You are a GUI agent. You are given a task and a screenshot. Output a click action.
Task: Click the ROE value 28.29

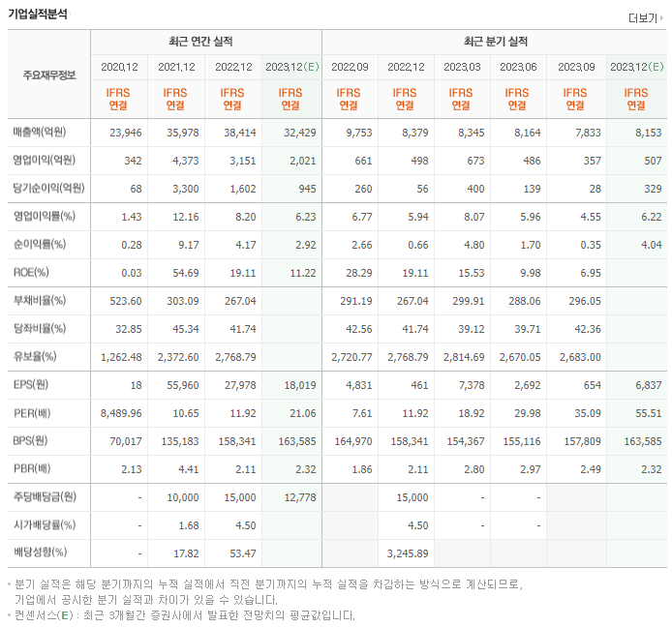[x=359, y=273]
